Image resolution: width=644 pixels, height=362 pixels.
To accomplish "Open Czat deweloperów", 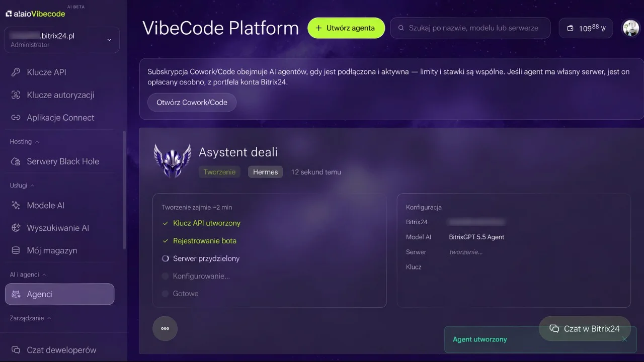I will [x=59, y=350].
